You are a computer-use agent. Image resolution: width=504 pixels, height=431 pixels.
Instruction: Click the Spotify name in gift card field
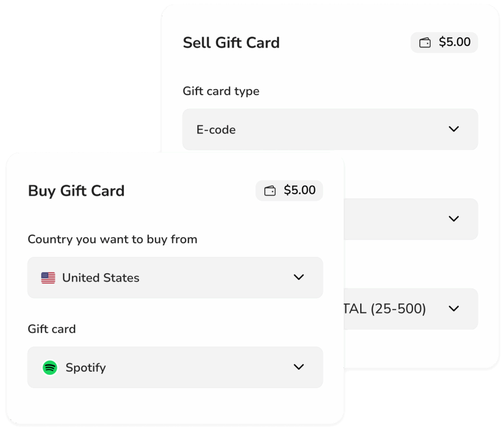(x=86, y=368)
